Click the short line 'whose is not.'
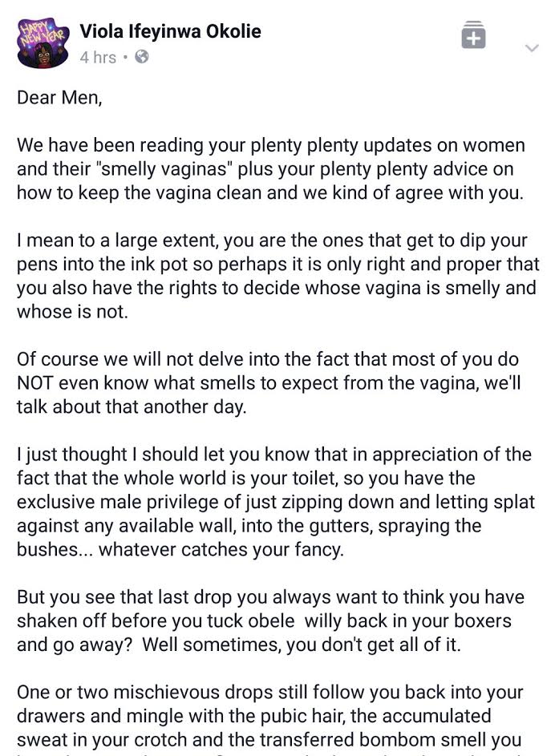Viewport: 559px width, 756px height. tap(72, 312)
